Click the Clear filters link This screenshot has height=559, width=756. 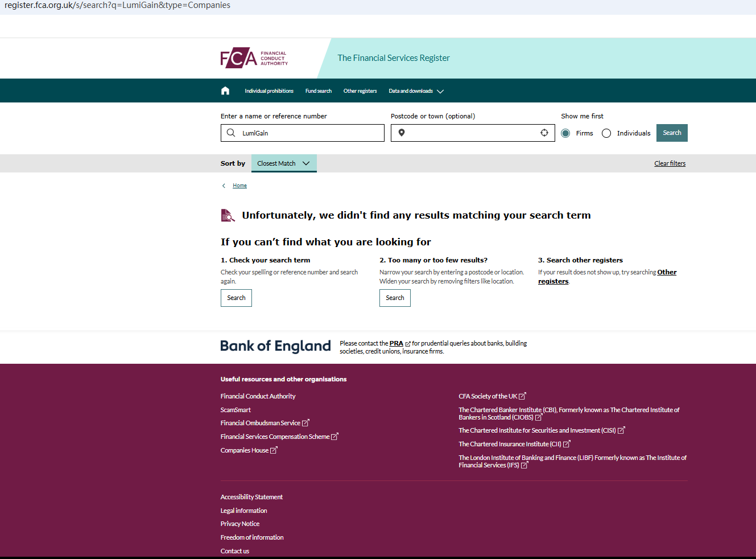point(670,163)
